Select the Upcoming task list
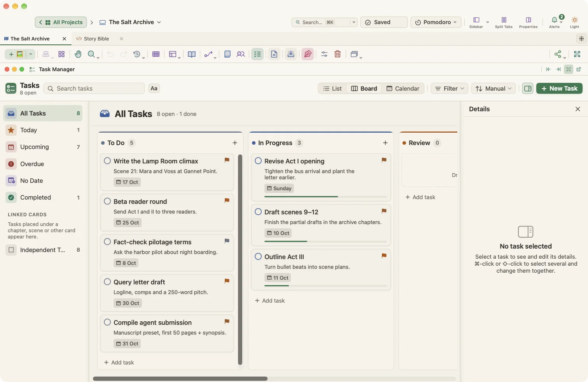 pyautogui.click(x=43, y=147)
